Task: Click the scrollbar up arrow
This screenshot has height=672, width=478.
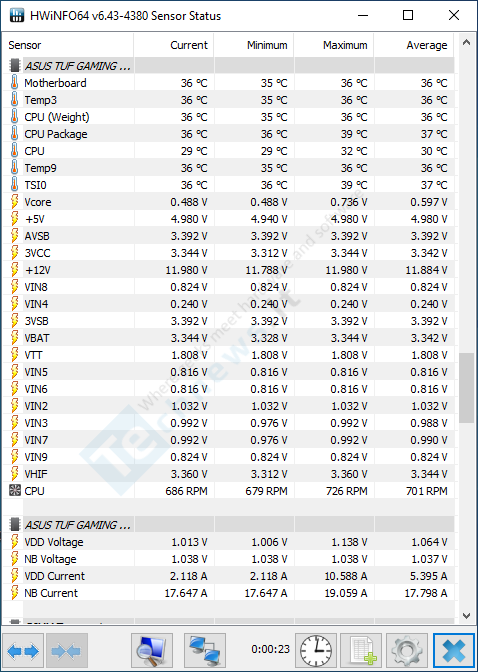Action: click(466, 42)
